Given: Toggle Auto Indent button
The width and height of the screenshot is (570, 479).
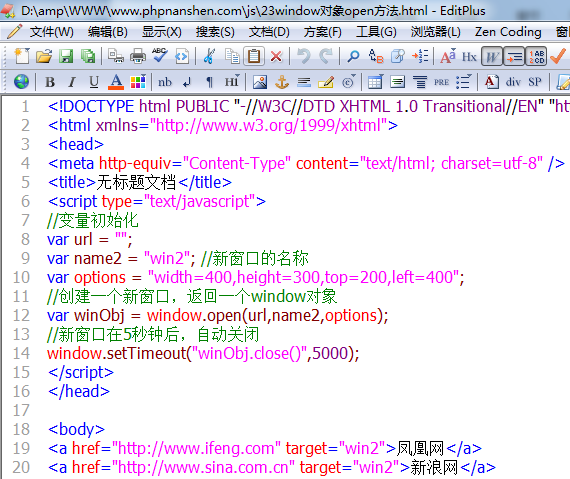Looking at the screenshot, I should (514, 56).
